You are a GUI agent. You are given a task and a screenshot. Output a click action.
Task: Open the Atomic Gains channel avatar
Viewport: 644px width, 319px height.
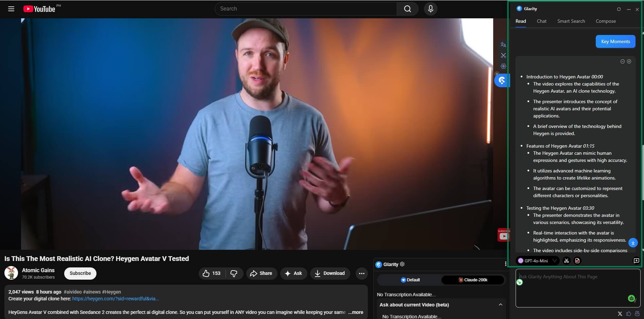(11, 273)
